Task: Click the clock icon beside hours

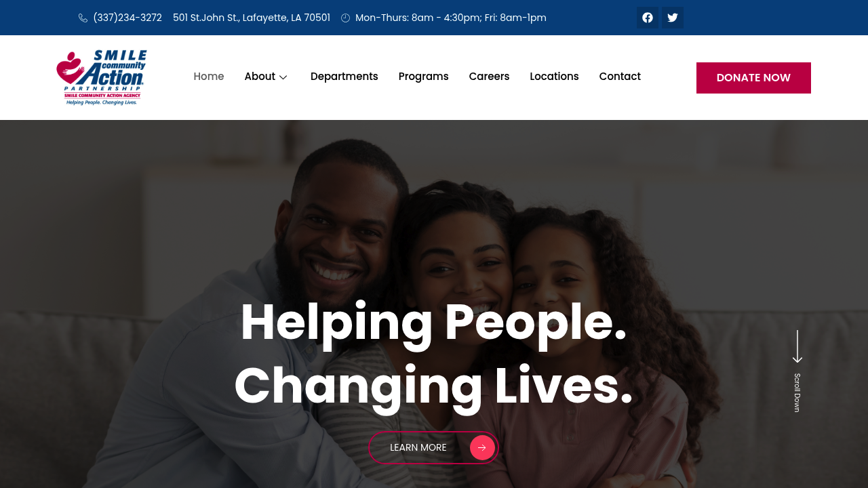Action: pyautogui.click(x=345, y=18)
